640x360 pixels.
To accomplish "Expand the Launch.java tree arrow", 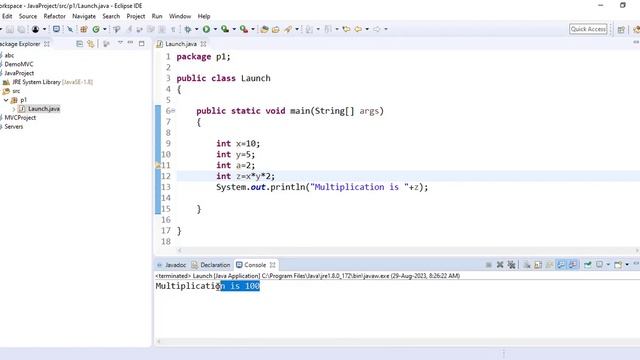I will (x=14, y=109).
